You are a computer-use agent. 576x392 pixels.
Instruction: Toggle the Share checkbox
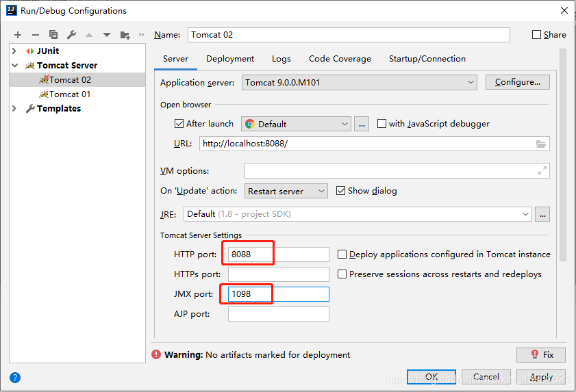coord(537,34)
